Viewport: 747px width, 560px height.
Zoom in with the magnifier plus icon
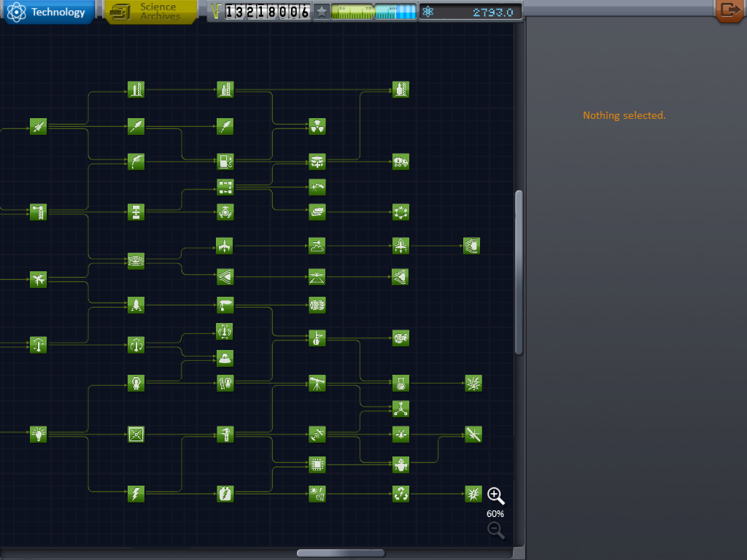[x=496, y=497]
